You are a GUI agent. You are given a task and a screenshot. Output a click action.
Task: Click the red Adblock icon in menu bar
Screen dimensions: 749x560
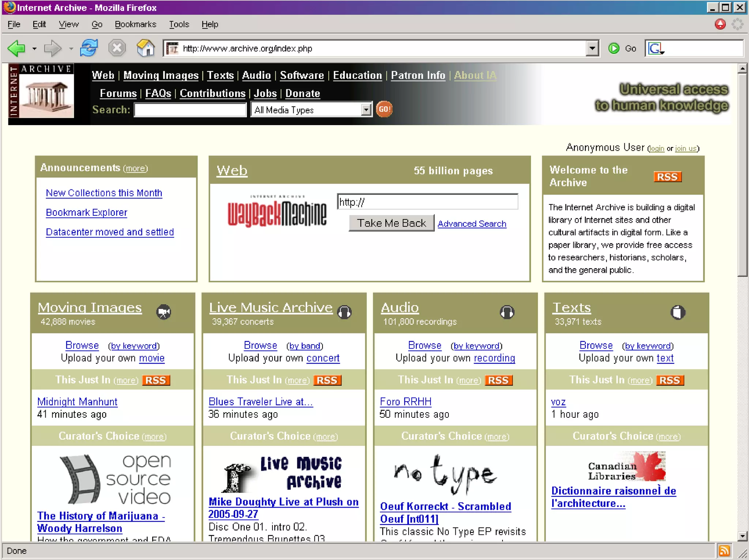point(720,24)
